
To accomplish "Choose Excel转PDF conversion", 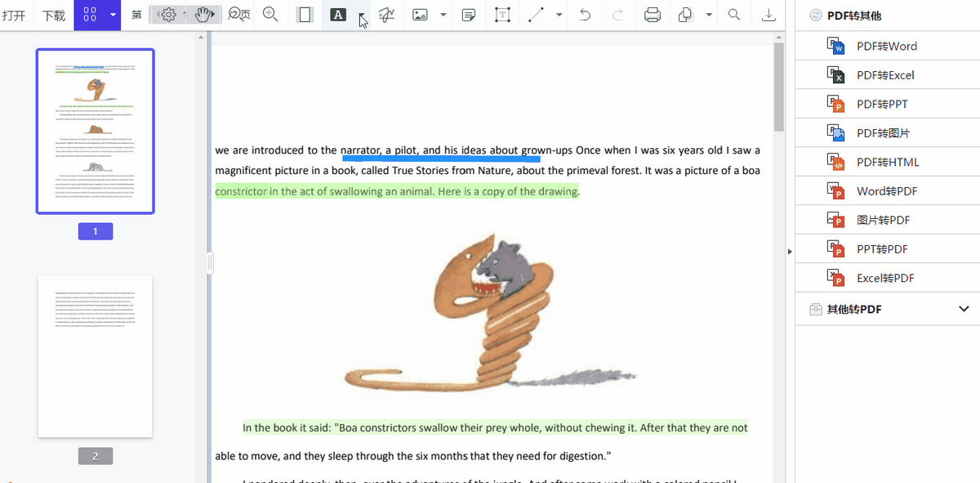I will coord(889,279).
